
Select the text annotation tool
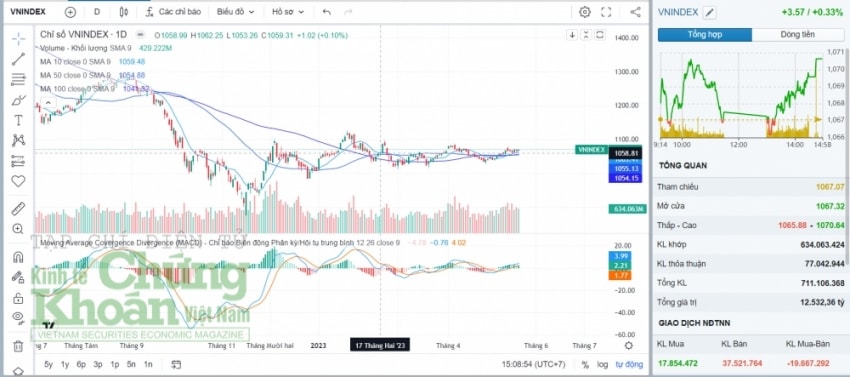pos(18,120)
